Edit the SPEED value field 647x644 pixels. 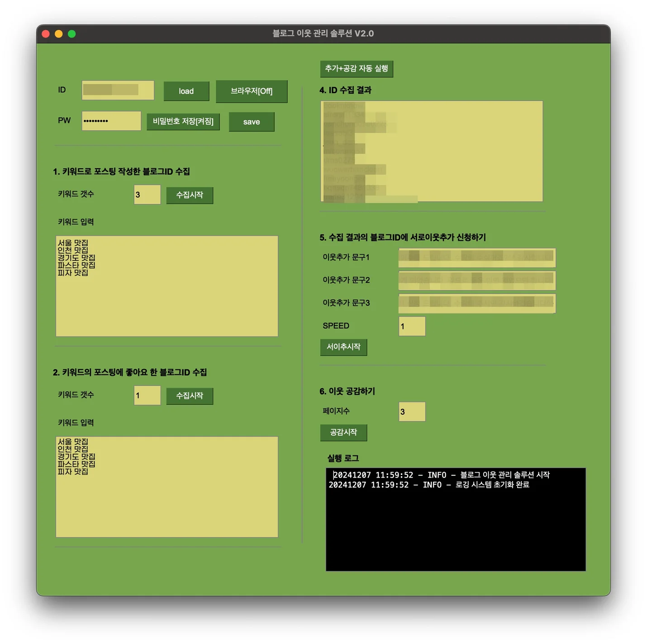click(412, 327)
